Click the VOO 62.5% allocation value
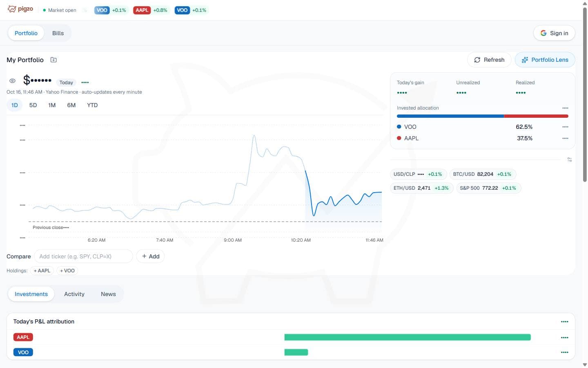The width and height of the screenshot is (588, 368). click(x=524, y=127)
